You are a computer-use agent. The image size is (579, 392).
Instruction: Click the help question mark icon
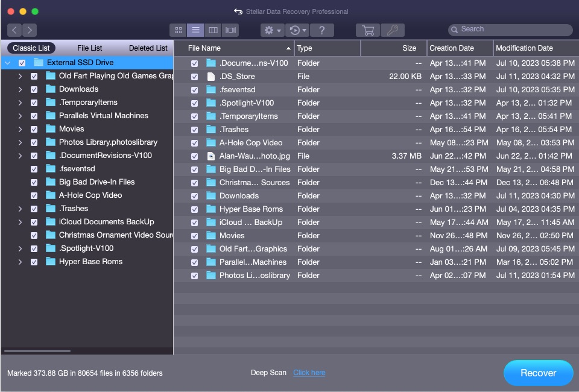(x=322, y=30)
